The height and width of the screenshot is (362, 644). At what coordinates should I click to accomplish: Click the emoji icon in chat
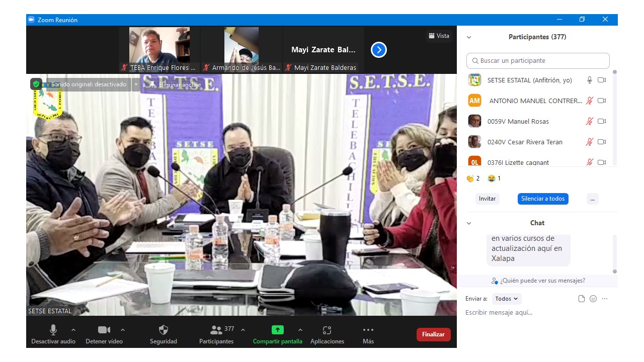(x=593, y=299)
